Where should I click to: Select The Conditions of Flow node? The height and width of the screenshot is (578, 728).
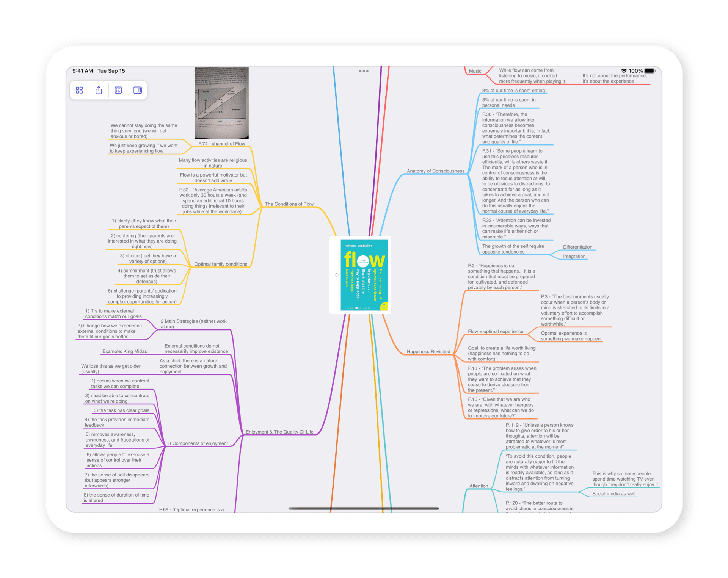289,204
